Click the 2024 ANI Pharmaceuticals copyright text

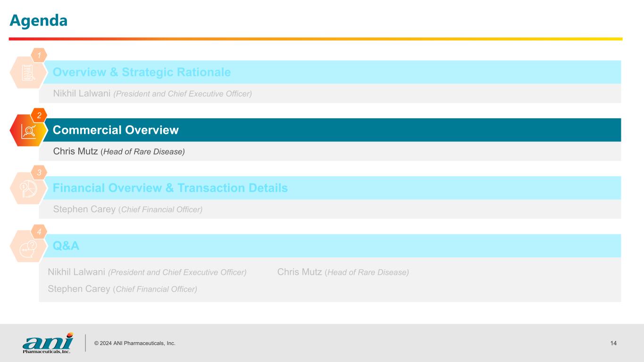[135, 343]
